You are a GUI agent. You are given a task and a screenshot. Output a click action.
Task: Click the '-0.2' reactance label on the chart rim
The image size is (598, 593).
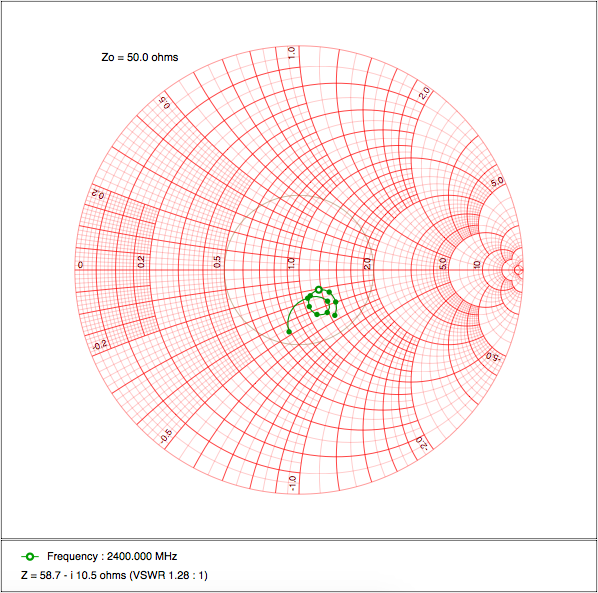coord(101,346)
